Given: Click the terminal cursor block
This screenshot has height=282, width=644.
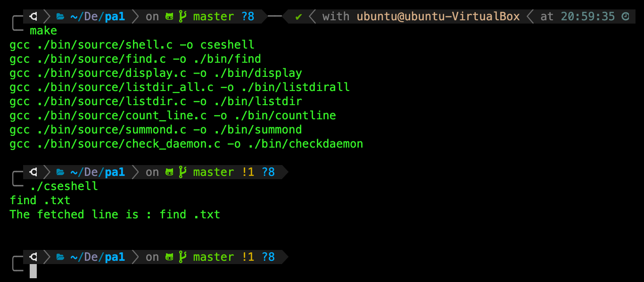Looking at the screenshot, I should (33, 271).
